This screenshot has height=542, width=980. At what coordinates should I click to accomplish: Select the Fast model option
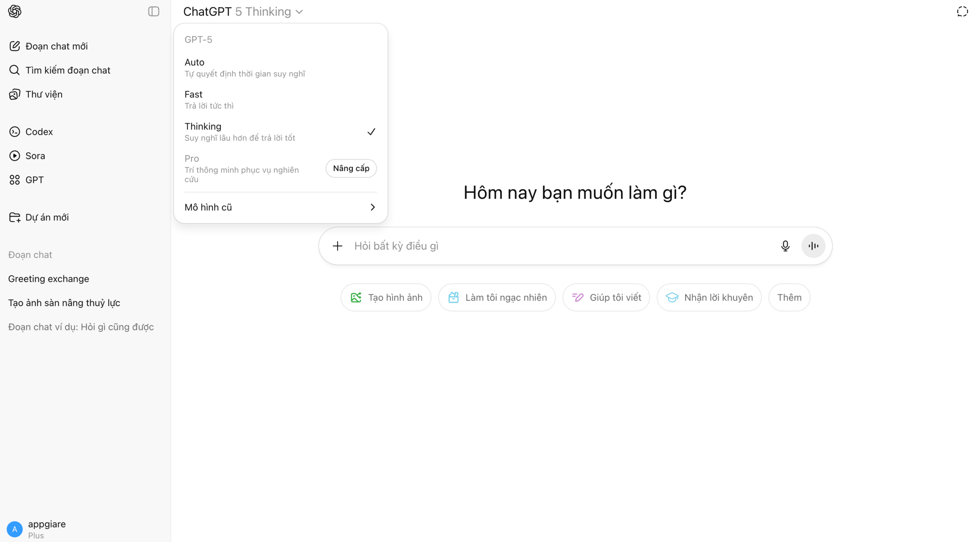click(x=281, y=100)
